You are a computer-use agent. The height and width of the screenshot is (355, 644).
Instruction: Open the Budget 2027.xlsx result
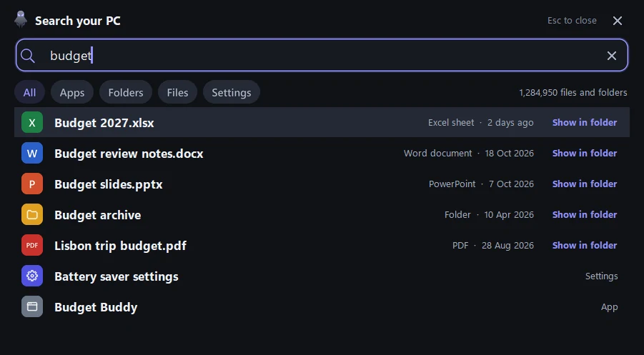(322, 122)
